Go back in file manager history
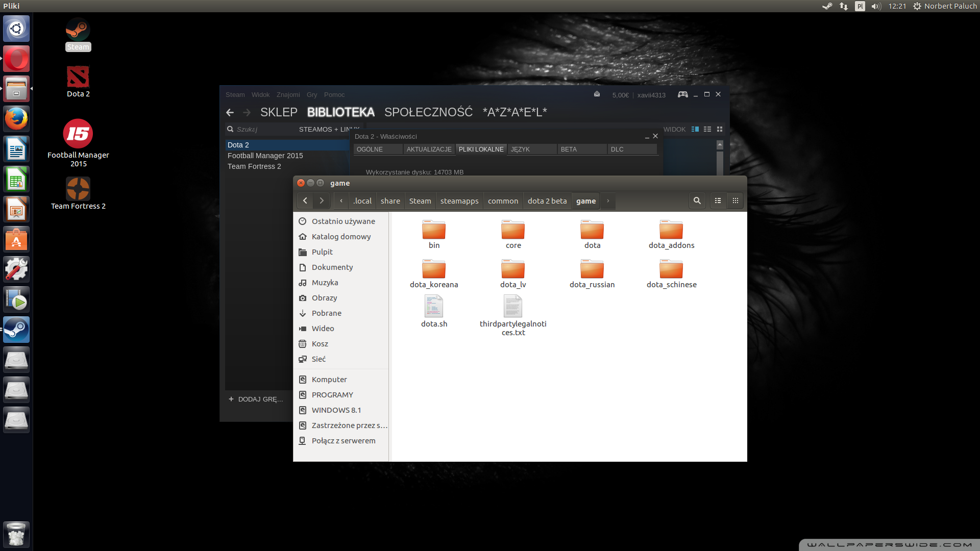This screenshot has width=980, height=551. click(x=305, y=201)
